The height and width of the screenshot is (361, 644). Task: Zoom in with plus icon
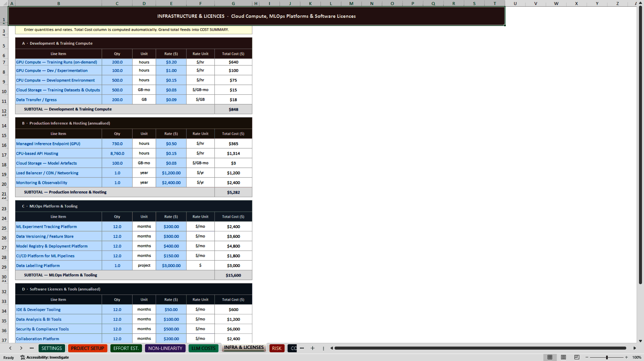tap(626, 357)
